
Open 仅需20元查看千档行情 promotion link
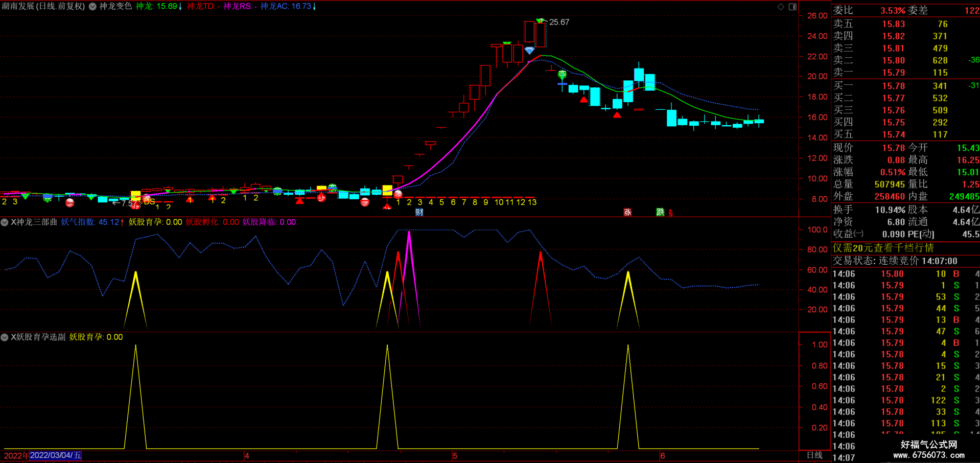pos(883,248)
